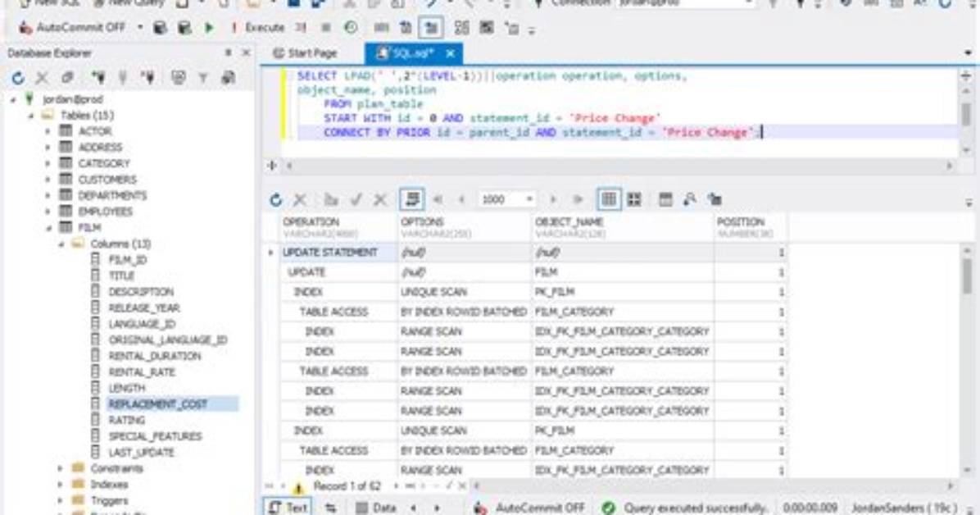Switch to the Start Page tab

click(x=305, y=53)
